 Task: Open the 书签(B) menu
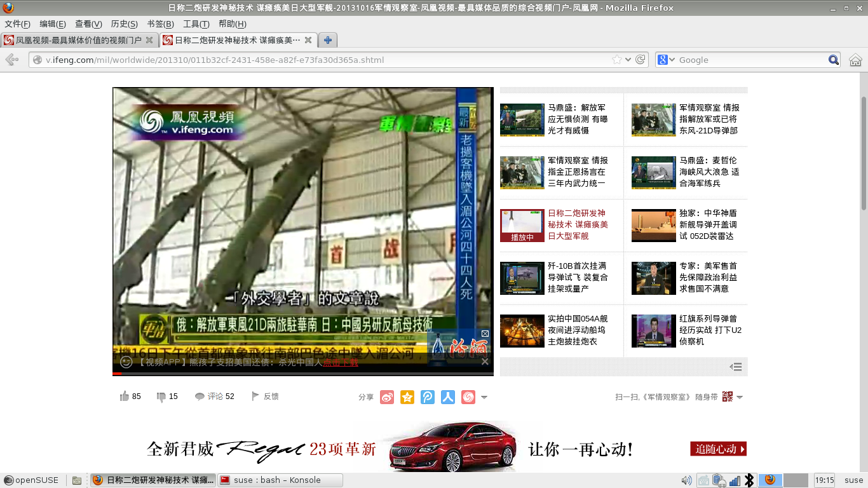160,24
